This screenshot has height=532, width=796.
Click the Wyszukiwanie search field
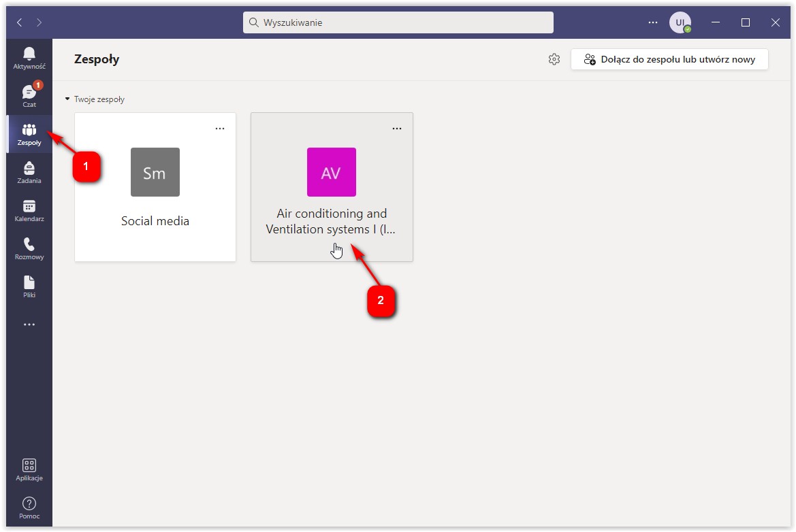(x=398, y=22)
